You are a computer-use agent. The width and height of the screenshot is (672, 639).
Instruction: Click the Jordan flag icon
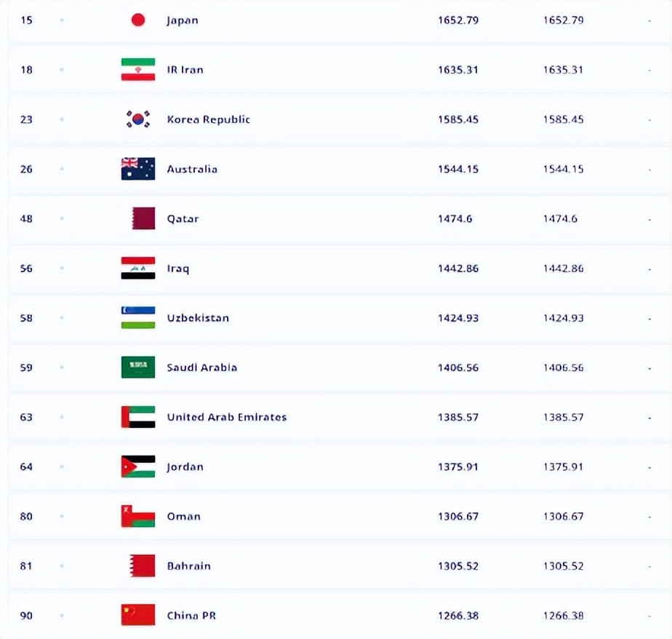pyautogui.click(x=138, y=467)
